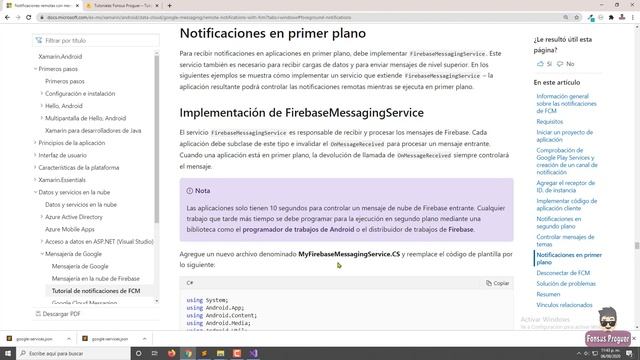Screen dimensions: 640x360
Task: Open the Chrome three-dots menu
Action: (x=633, y=17)
